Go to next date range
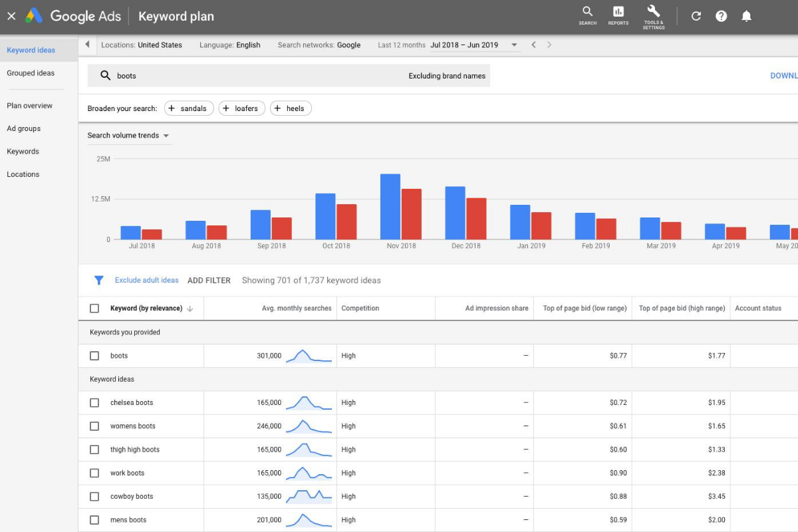Image resolution: width=798 pixels, height=532 pixels. [x=549, y=45]
